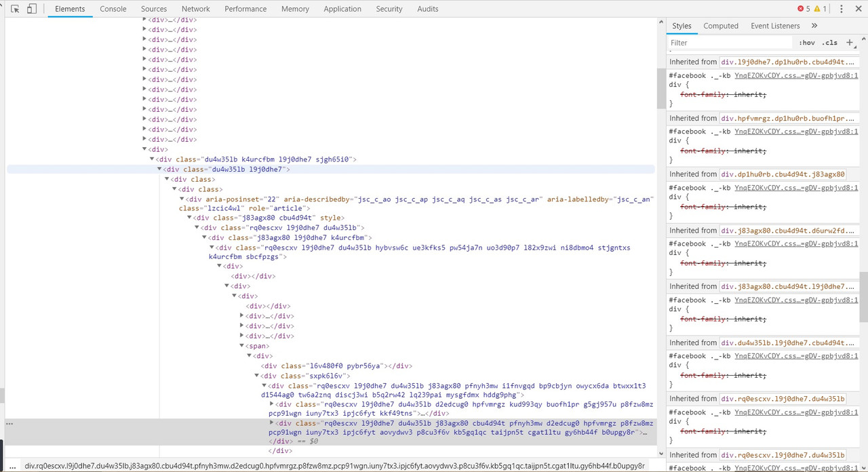Viewport: 868px width, 472px height.
Task: Collapse the div with class ending hddg9phg
Action: pos(264,386)
